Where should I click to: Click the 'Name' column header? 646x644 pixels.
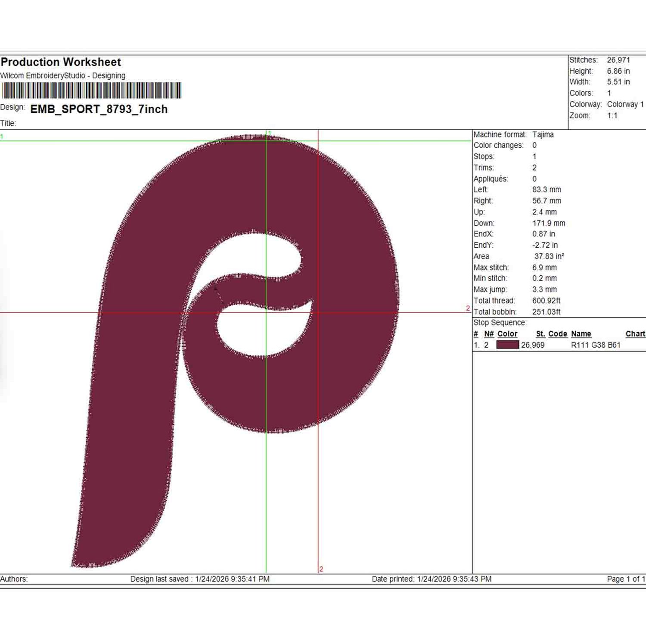[581, 334]
